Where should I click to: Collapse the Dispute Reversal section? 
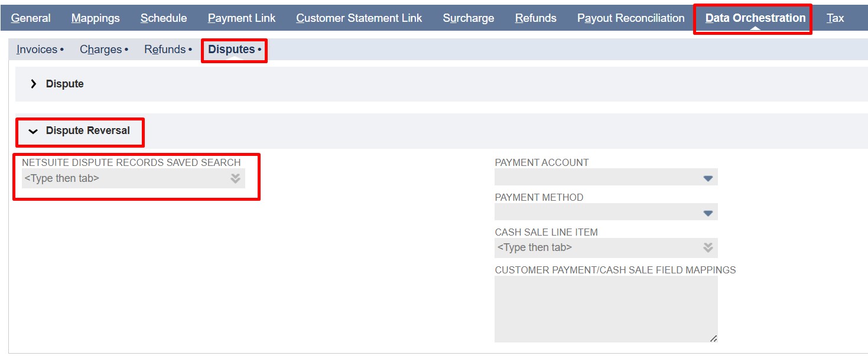click(34, 131)
